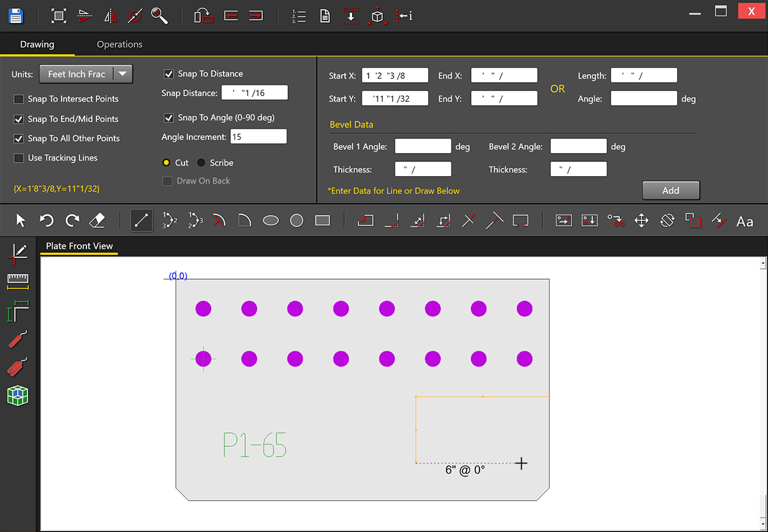Select the rectangle drawing tool

[323, 221]
